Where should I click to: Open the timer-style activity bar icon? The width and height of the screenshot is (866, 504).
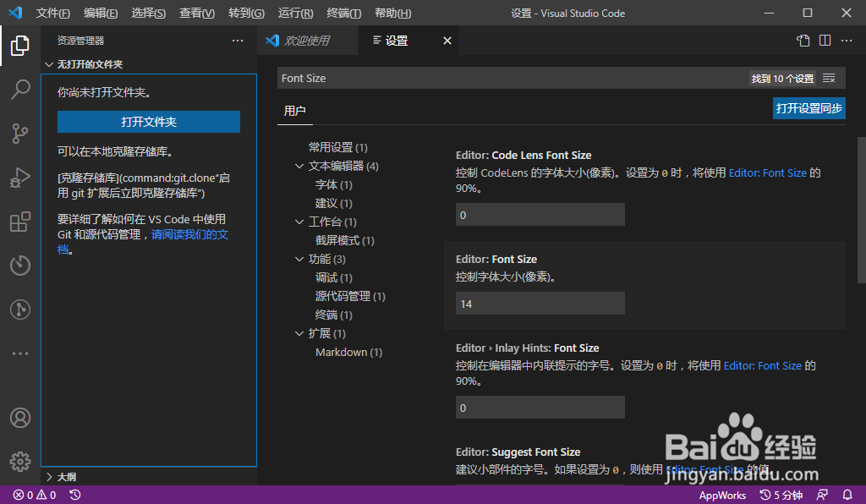20,266
